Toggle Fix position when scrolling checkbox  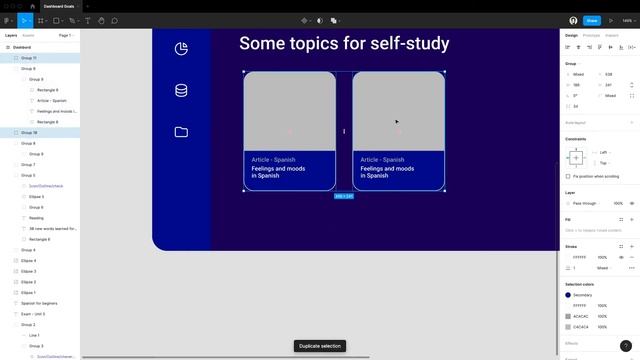568,176
